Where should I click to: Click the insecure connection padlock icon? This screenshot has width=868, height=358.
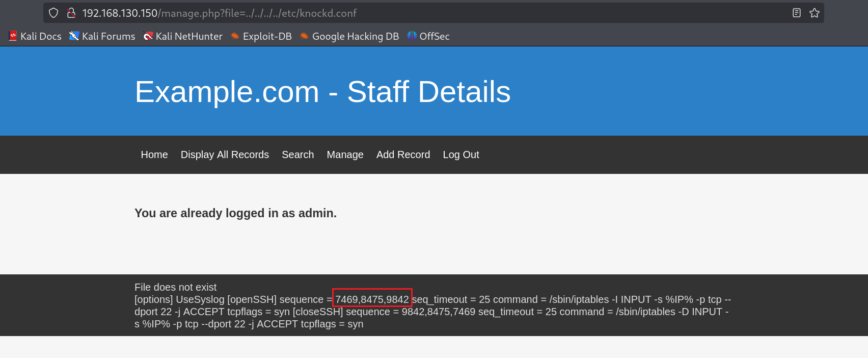pyautogui.click(x=71, y=13)
